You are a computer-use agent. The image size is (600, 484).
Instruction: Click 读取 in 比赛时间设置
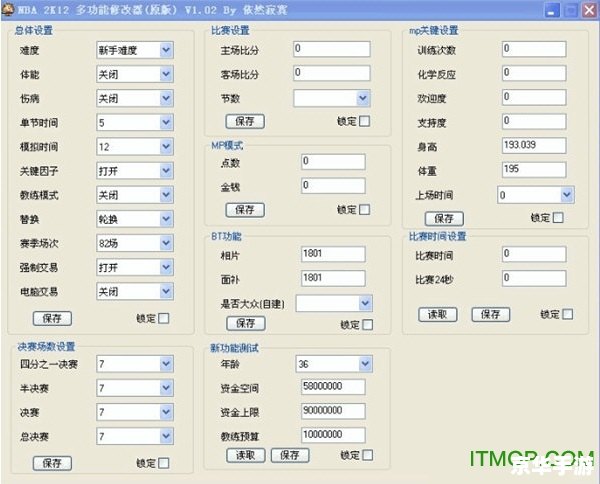[x=437, y=315]
